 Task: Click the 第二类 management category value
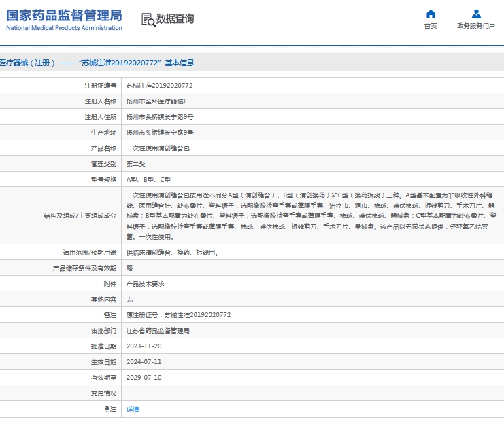(135, 164)
